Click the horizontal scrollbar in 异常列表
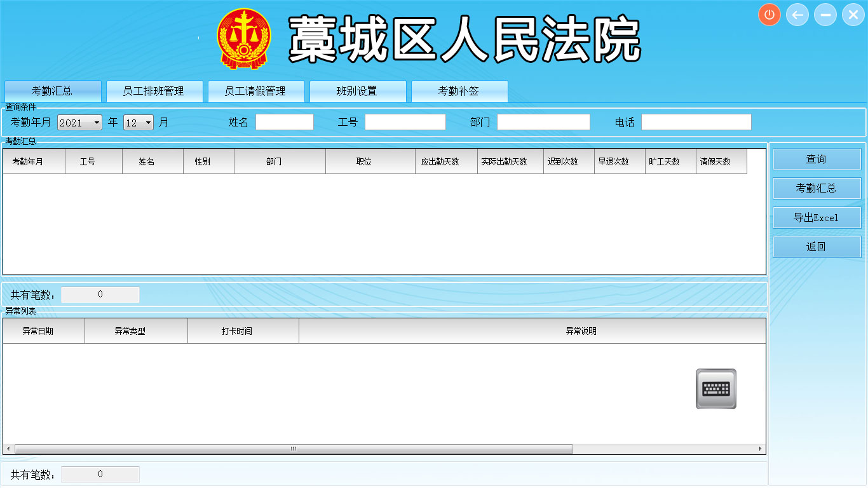This screenshot has width=868, height=488. 294,449
